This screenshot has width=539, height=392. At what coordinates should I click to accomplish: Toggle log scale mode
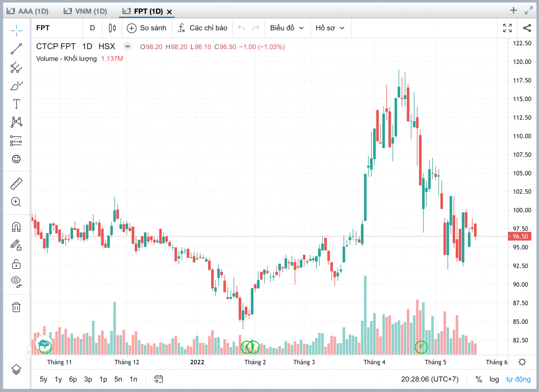point(494,379)
